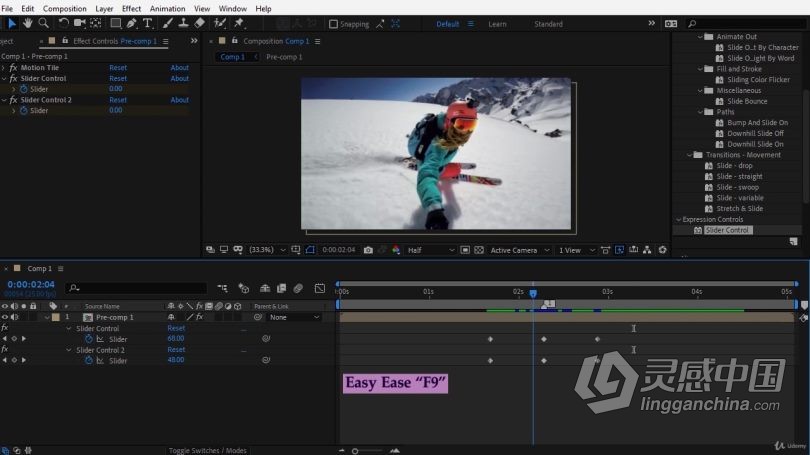The width and height of the screenshot is (810, 455).
Task: Toggle Slider stopwatch under Slider Control 2 in timeline
Action: [89, 360]
